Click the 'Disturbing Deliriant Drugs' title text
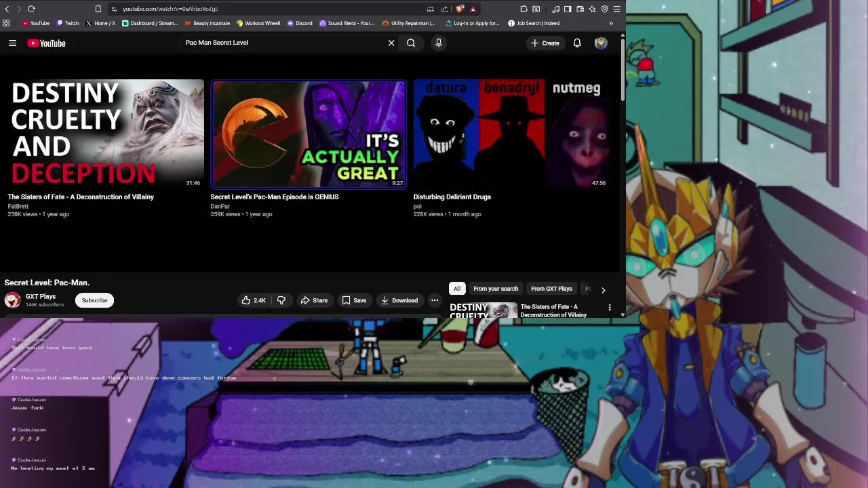The width and height of the screenshot is (868, 488). coord(452,197)
